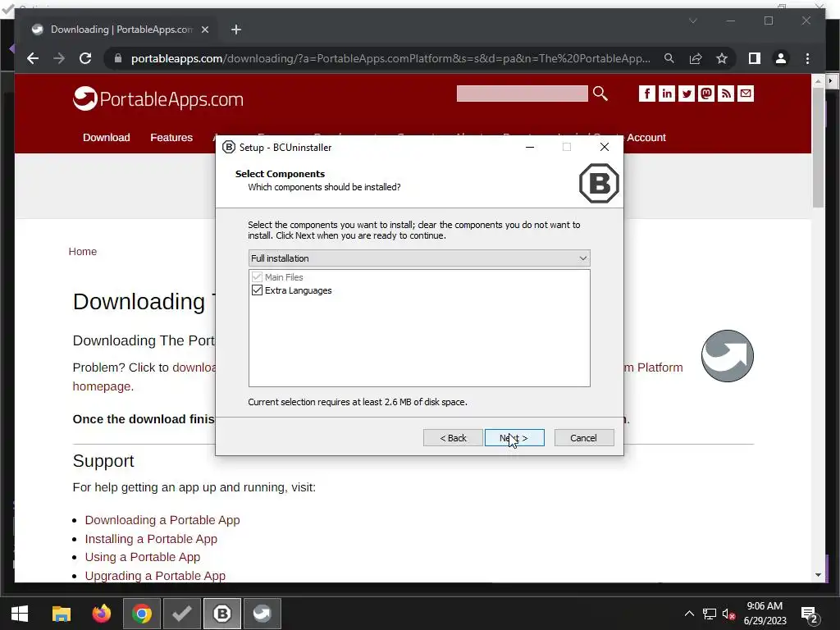Click the BCUninstaller title bar icon
This screenshot has height=630, width=840.
point(229,148)
